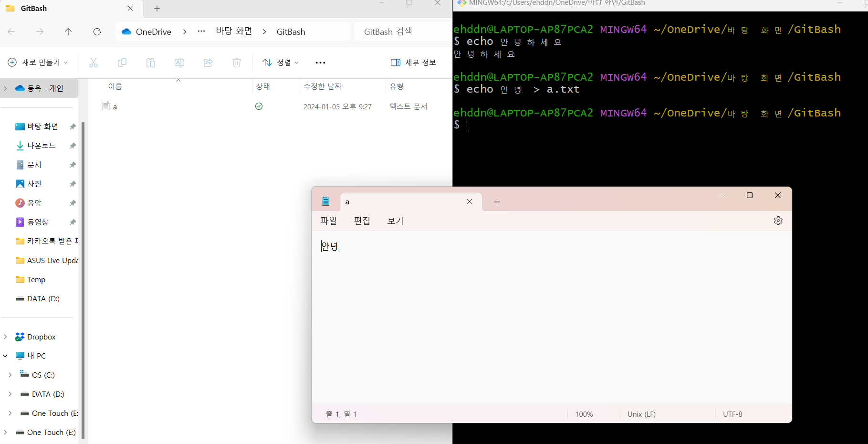Open the see-more ellipsis menu in Explorer toolbar

[x=321, y=63]
